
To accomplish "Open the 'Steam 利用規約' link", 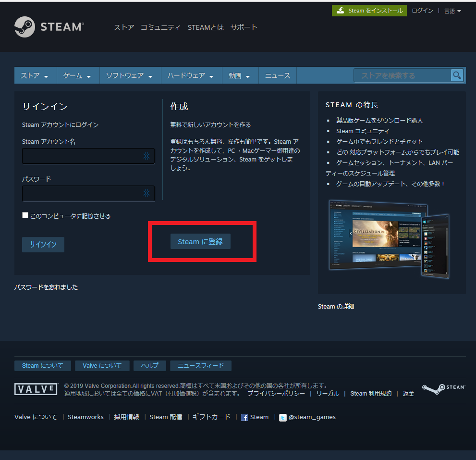I will point(371,394).
